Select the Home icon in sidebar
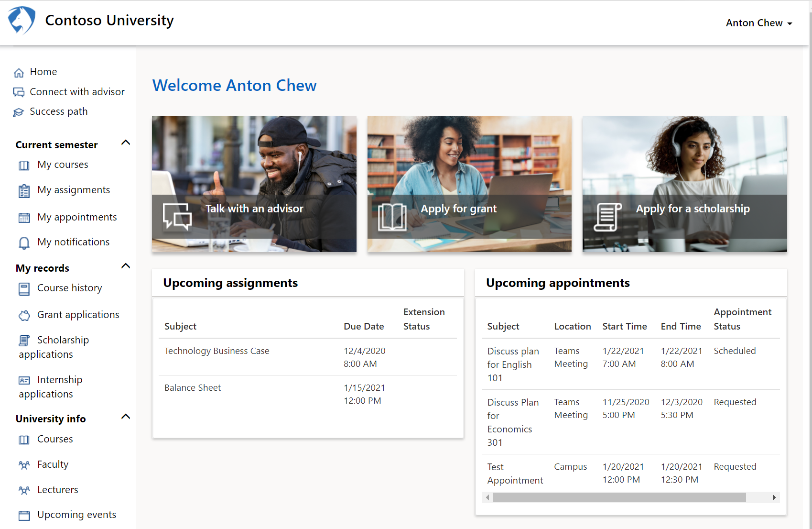The height and width of the screenshot is (529, 812). [19, 72]
